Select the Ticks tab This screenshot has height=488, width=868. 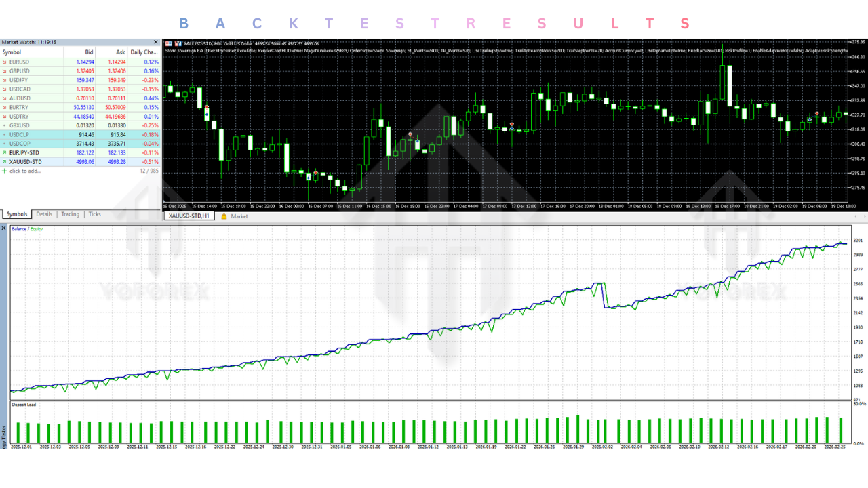pos(95,214)
